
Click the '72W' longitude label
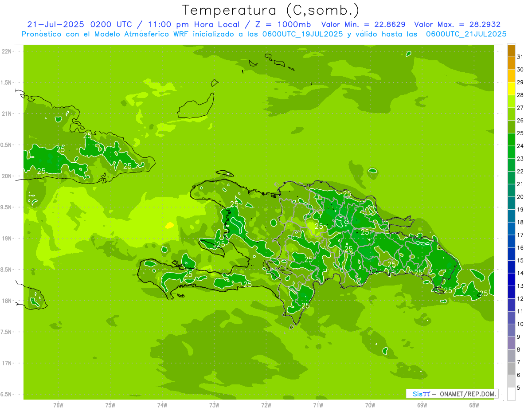point(266,405)
